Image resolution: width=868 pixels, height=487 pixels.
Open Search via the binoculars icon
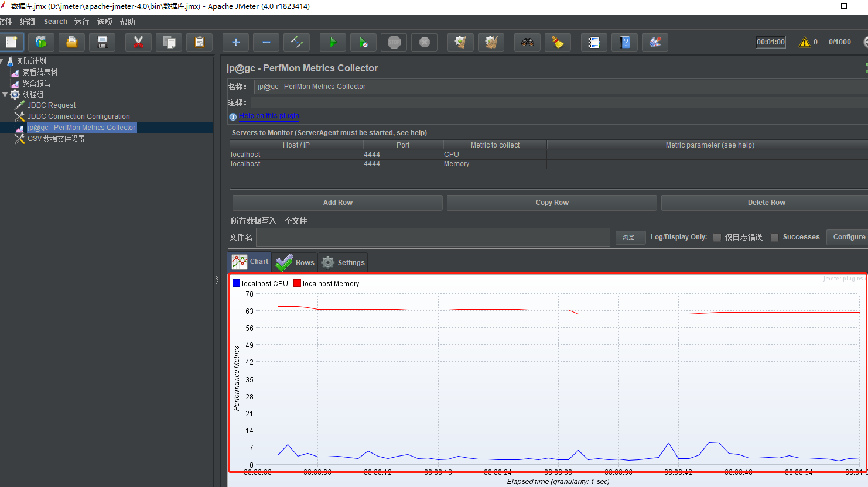[x=527, y=42]
